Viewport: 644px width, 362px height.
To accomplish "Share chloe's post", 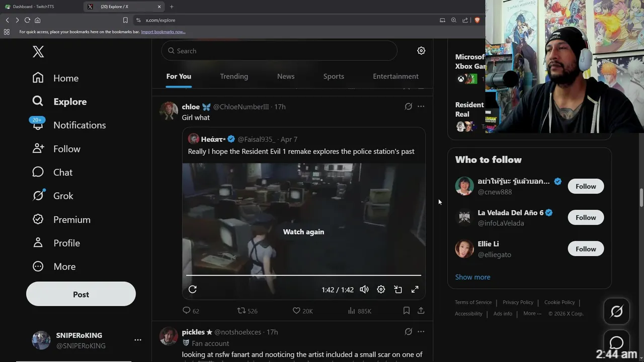I will click(421, 311).
